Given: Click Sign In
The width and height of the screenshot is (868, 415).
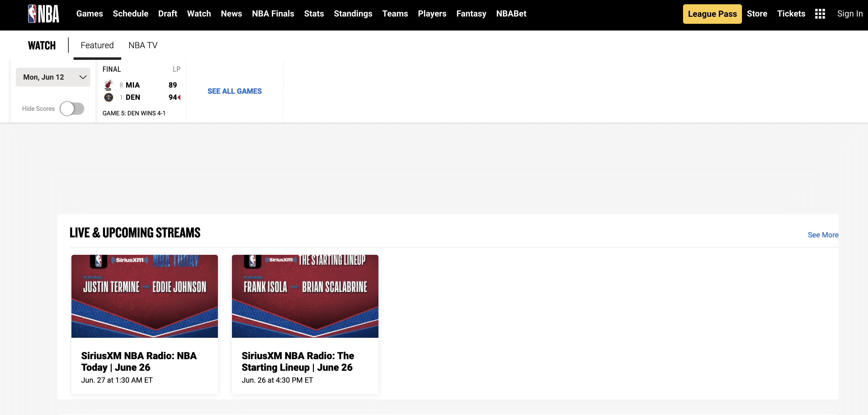Looking at the screenshot, I should click(850, 14).
